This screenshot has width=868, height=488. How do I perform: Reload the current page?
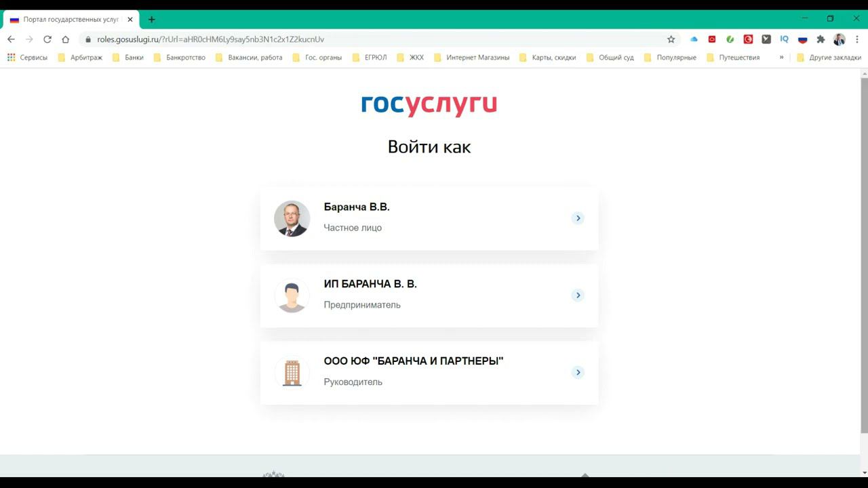pyautogui.click(x=47, y=39)
